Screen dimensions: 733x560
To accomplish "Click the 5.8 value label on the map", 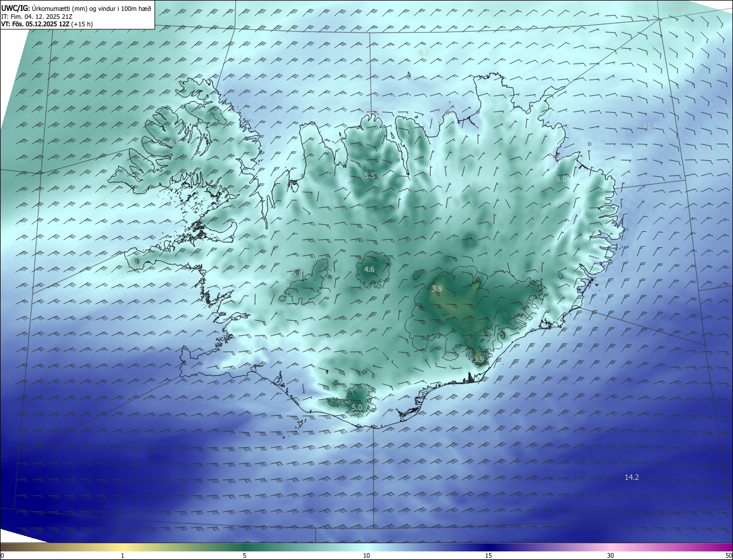I will [297, 274].
